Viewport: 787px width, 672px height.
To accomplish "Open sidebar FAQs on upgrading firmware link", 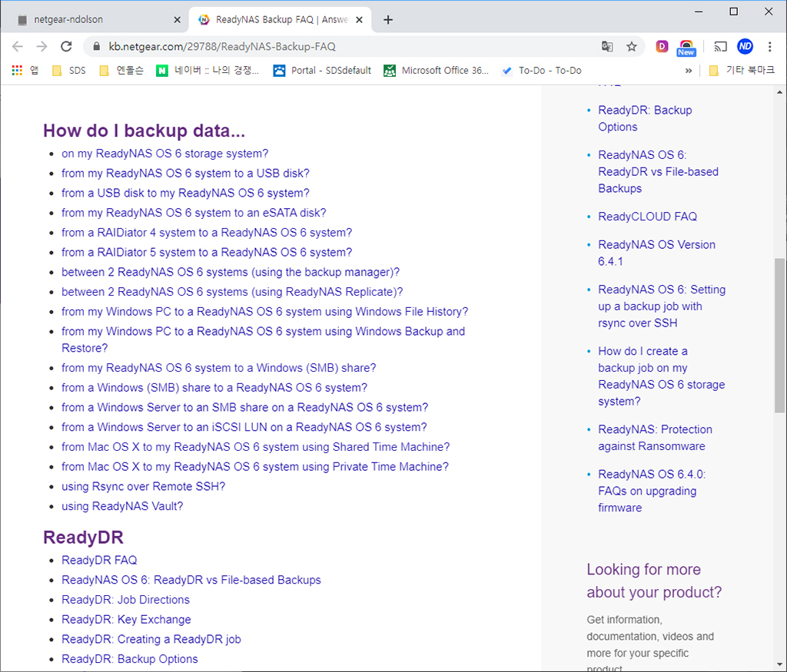I will coord(651,491).
